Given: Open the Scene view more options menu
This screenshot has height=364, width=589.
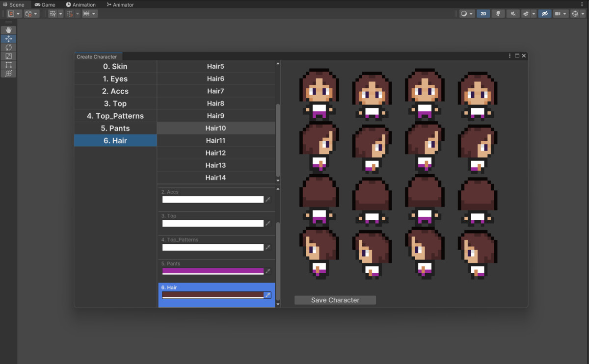Looking at the screenshot, I should (x=582, y=4).
